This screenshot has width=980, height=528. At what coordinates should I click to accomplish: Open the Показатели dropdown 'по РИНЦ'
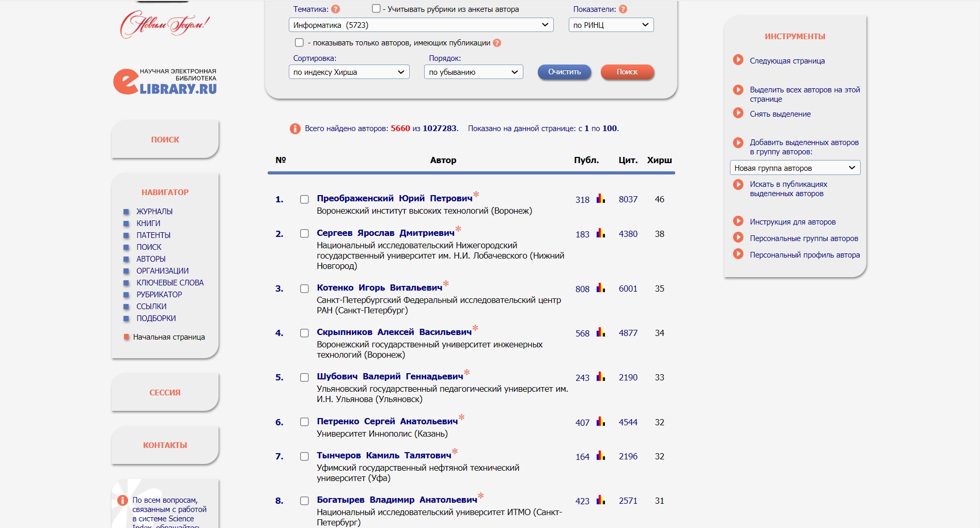point(611,25)
